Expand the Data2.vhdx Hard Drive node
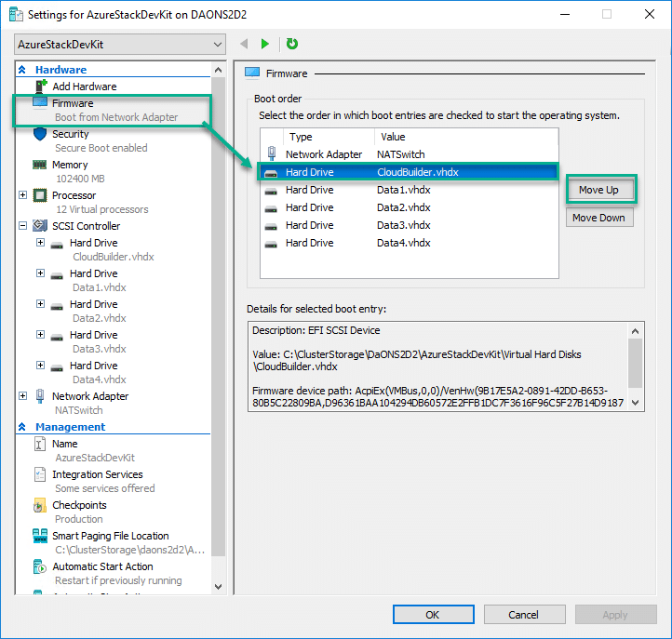Image resolution: width=672 pixels, height=639 pixels. point(40,303)
